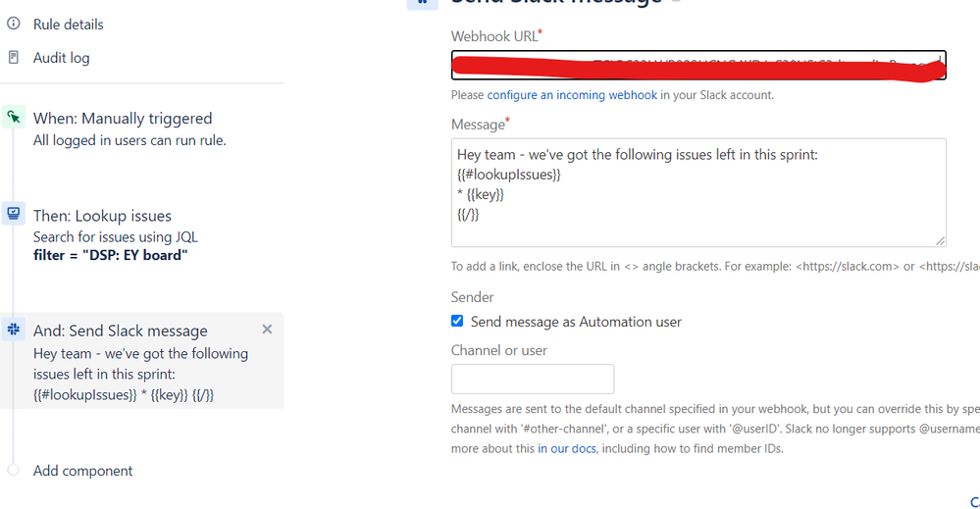This screenshot has width=980, height=509.
Task: Open the Audit log
Action: tap(61, 58)
